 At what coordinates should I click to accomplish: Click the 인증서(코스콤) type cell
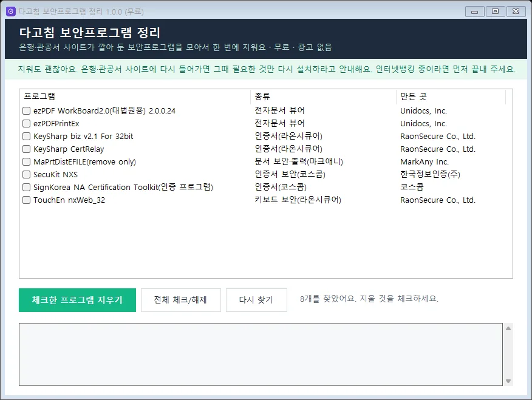click(x=281, y=187)
